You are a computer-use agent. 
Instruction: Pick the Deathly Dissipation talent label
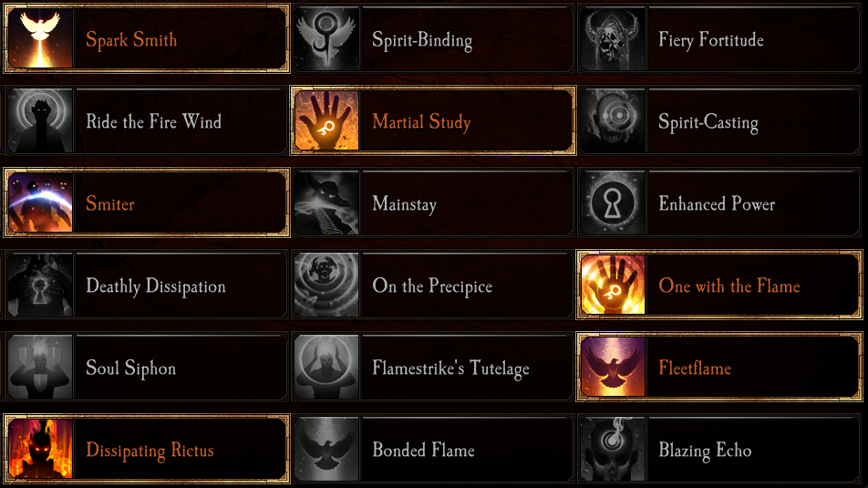pos(155,286)
